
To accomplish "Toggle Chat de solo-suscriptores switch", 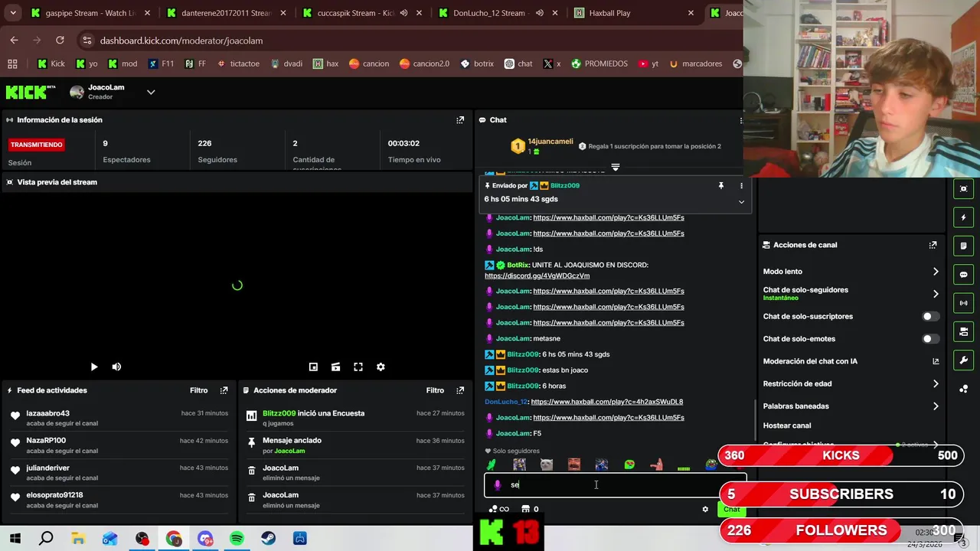I will [930, 316].
